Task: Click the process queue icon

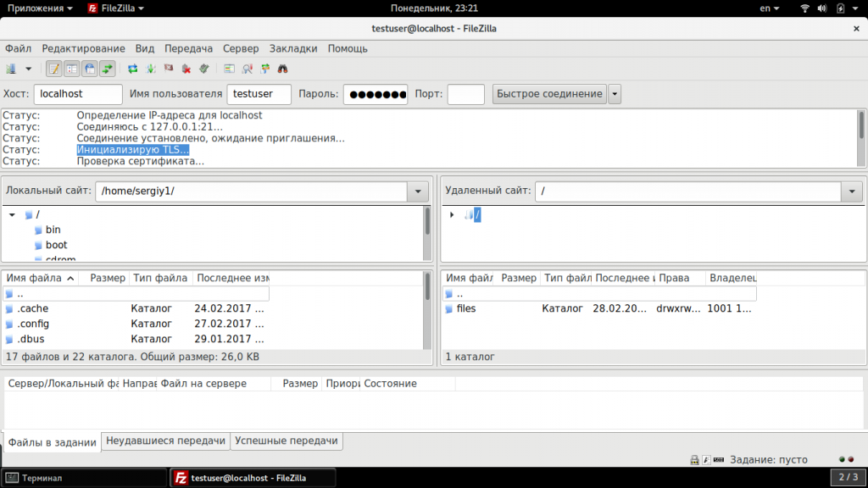Action: pyautogui.click(x=151, y=69)
